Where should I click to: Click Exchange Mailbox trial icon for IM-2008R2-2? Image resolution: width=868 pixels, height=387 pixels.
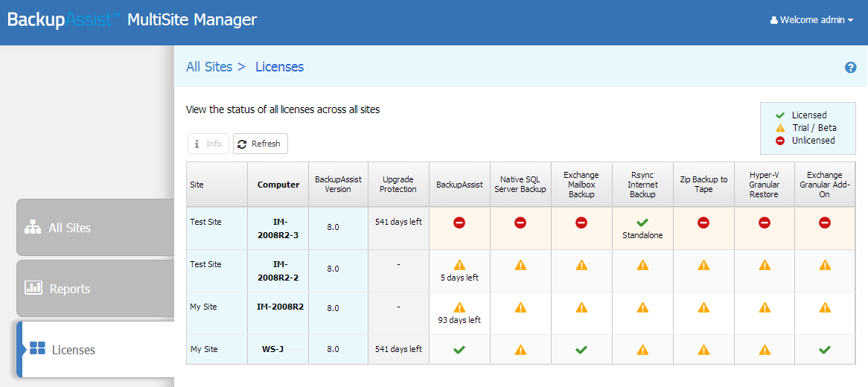coord(581,265)
